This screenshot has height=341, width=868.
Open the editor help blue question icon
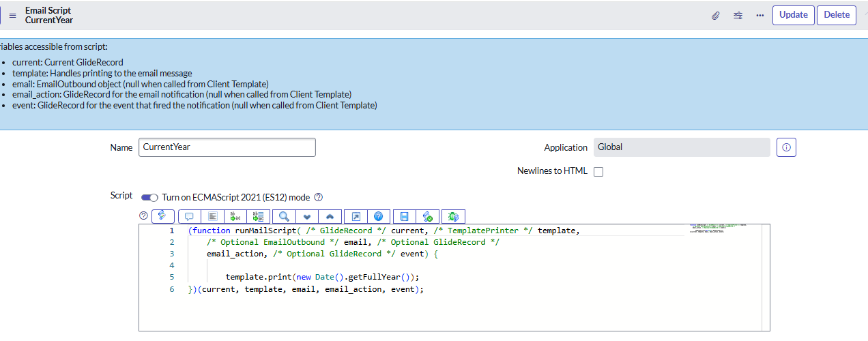coord(379,216)
